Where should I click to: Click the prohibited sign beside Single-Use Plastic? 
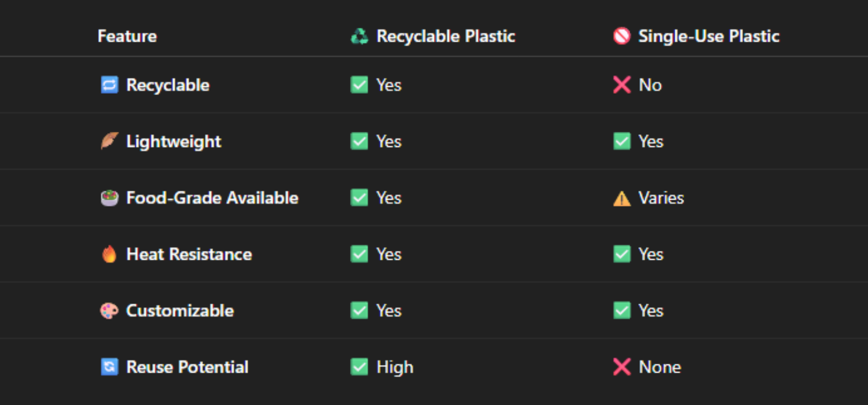tap(621, 36)
